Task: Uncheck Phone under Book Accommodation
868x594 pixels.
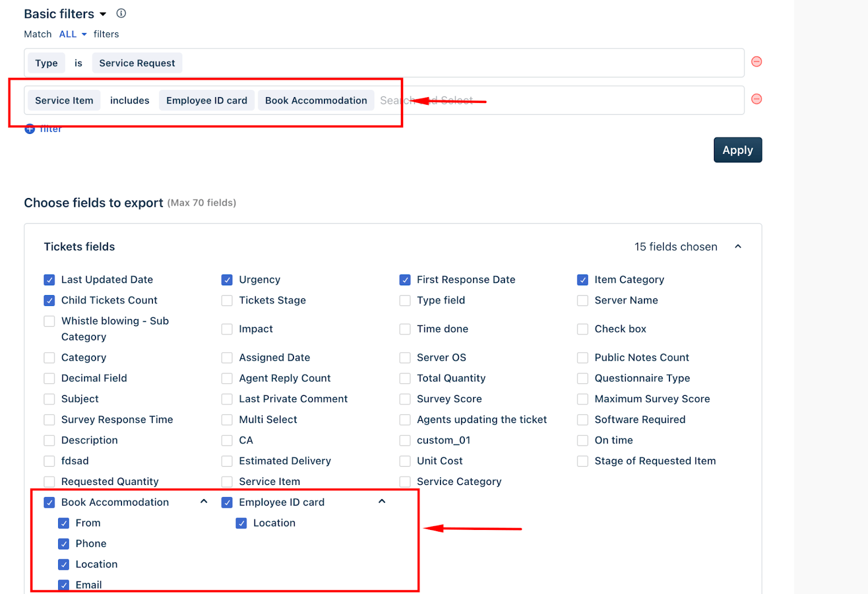Action: (x=63, y=544)
